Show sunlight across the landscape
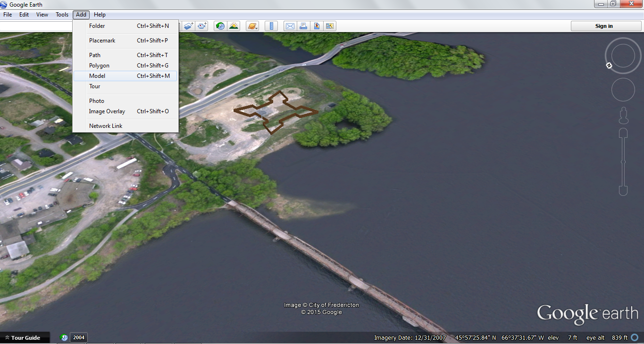The height and width of the screenshot is (344, 644). 234,26
